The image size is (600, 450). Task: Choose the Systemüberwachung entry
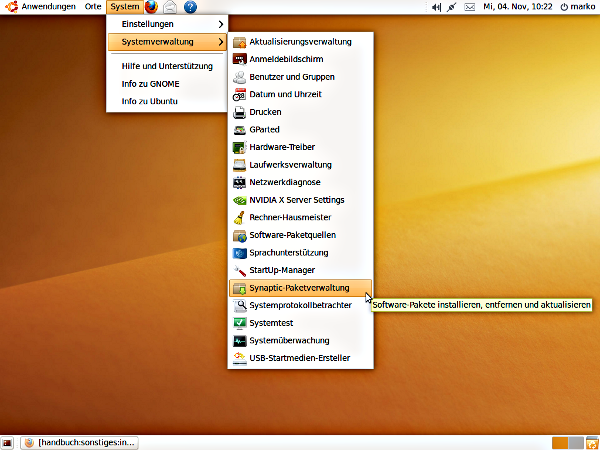click(300, 341)
